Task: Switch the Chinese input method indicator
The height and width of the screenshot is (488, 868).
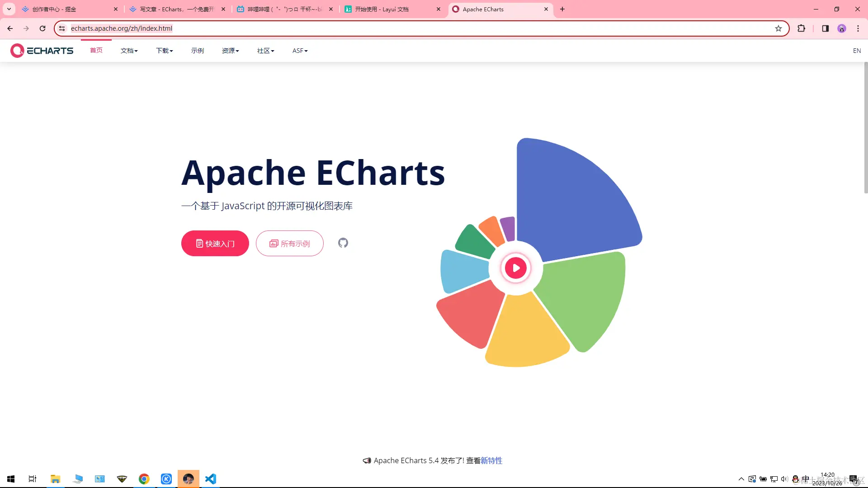Action: (806, 479)
